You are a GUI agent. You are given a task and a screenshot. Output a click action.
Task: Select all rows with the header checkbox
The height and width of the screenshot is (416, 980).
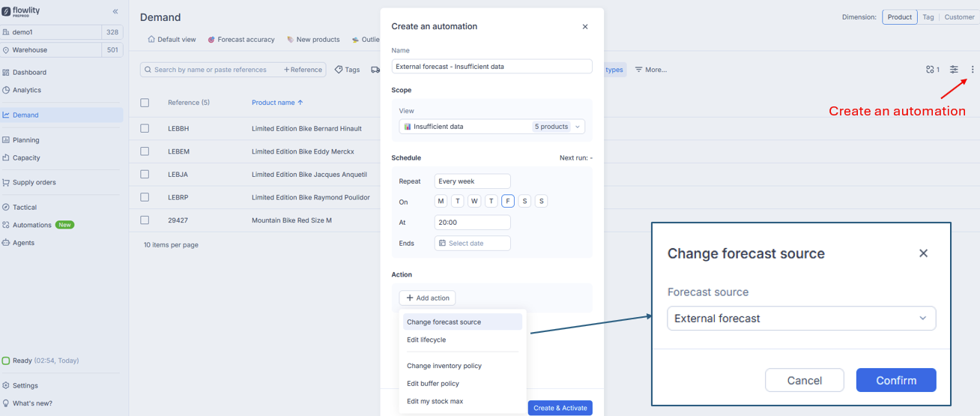(145, 103)
